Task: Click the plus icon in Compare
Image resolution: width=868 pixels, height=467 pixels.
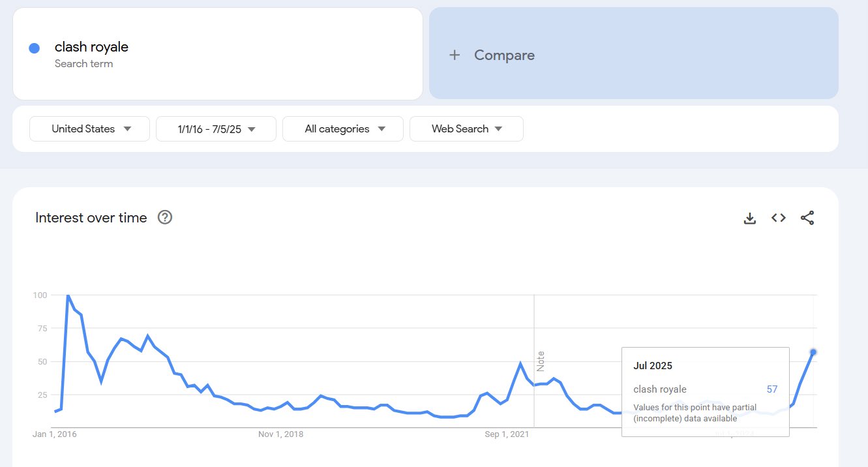Action: point(455,55)
